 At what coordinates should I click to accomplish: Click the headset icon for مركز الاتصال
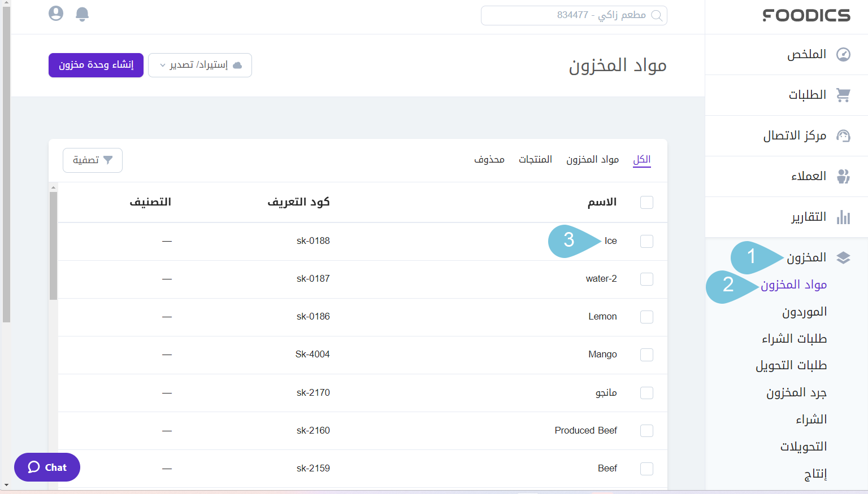click(843, 135)
